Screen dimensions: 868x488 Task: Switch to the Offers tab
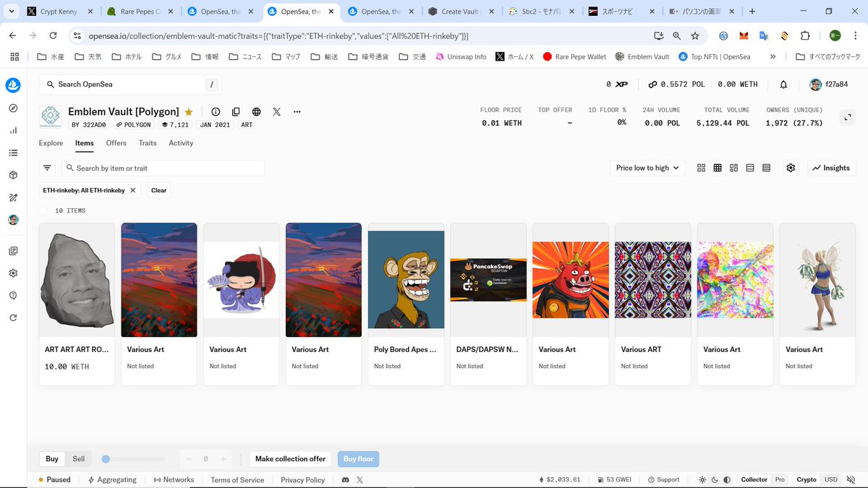pos(116,143)
